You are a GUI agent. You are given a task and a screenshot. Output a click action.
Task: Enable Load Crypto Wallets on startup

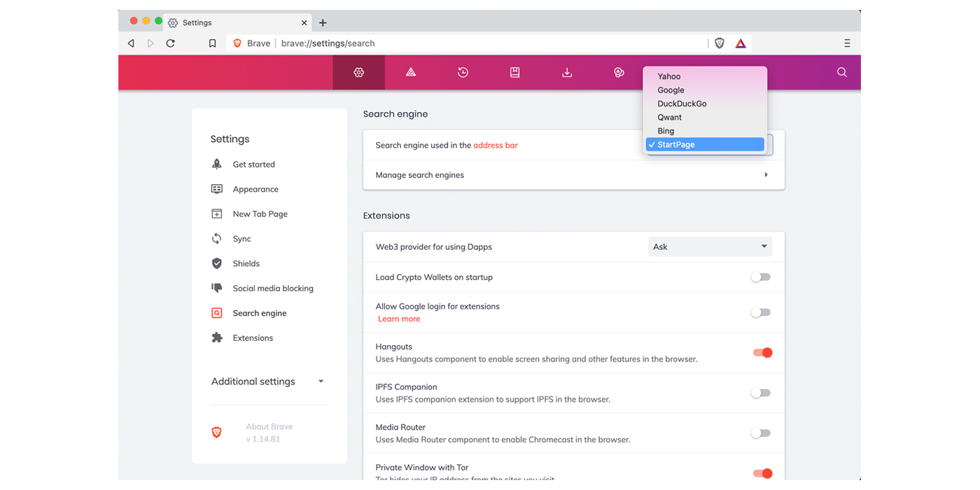coord(760,277)
